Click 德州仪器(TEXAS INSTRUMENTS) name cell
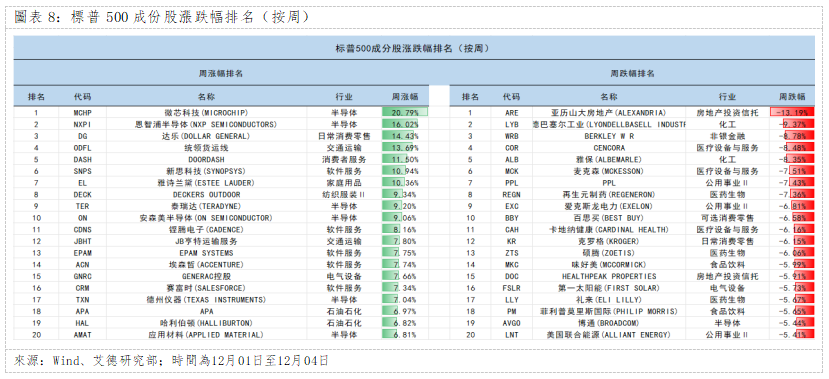The image size is (829, 379). point(207,300)
